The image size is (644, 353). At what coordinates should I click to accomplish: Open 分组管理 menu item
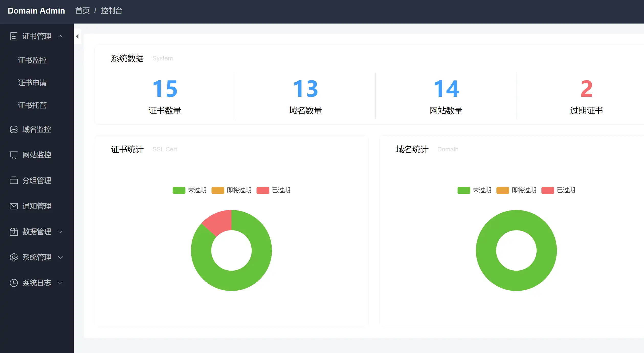point(37,181)
